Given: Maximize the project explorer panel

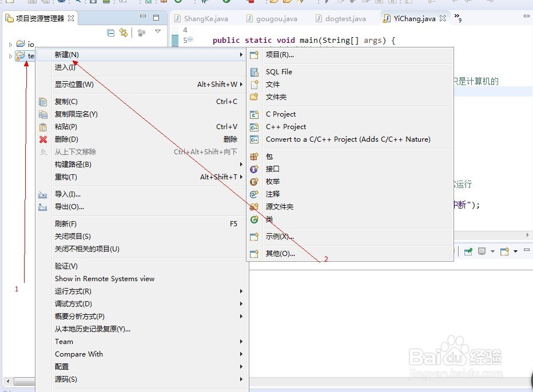Looking at the screenshot, I should (x=156, y=18).
